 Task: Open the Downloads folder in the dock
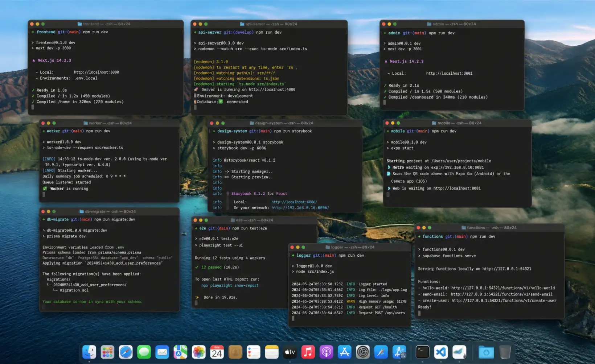(486, 352)
